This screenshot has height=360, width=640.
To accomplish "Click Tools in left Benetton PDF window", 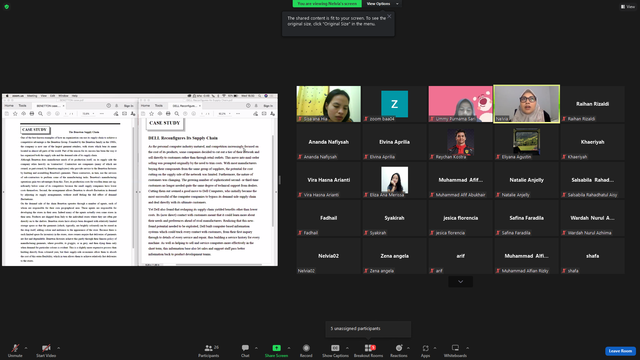I will pos(22,106).
